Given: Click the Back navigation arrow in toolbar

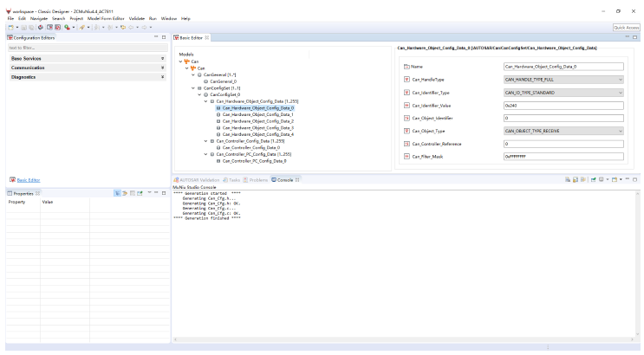Looking at the screenshot, I should point(131,28).
